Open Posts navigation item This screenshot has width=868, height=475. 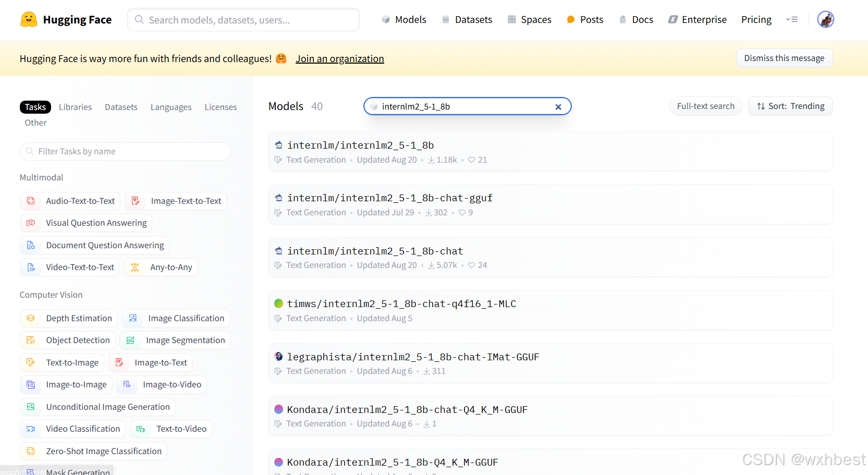585,19
